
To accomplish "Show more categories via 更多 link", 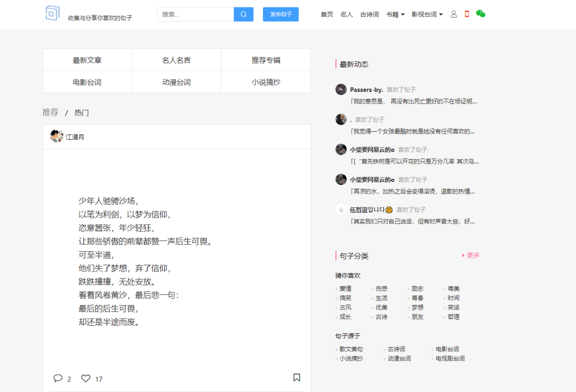I will coord(471,255).
